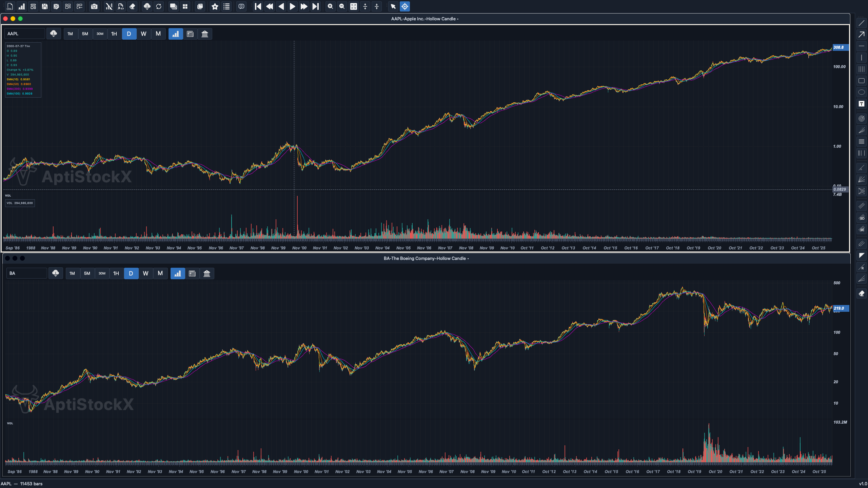Select the vertical line drawing tool
Image resolution: width=868 pixels, height=488 pixels.
tap(861, 58)
